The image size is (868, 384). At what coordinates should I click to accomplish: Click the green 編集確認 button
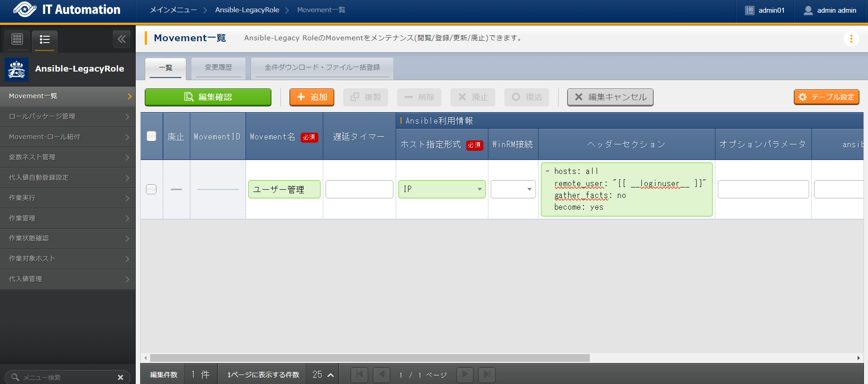(x=208, y=97)
